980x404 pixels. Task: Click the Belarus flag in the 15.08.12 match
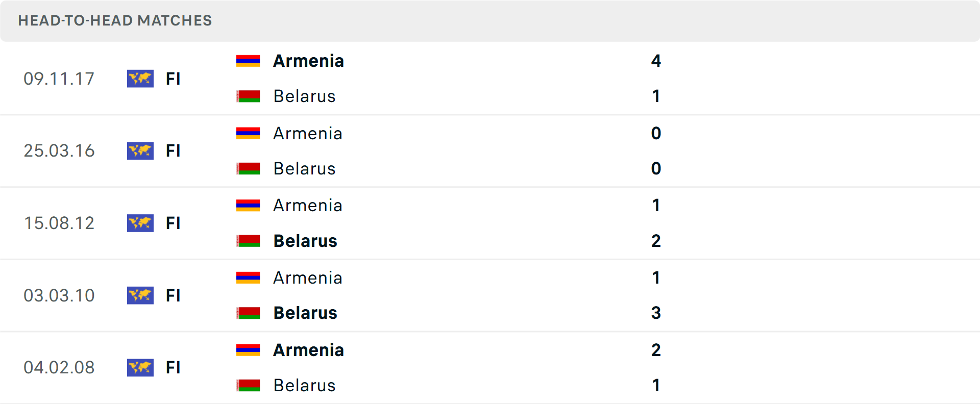tap(249, 241)
